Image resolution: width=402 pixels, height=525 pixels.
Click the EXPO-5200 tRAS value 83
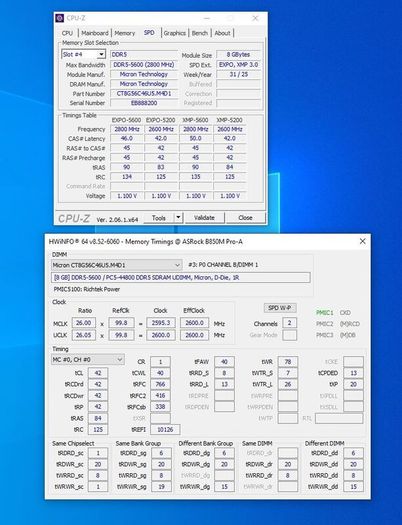[161, 167]
